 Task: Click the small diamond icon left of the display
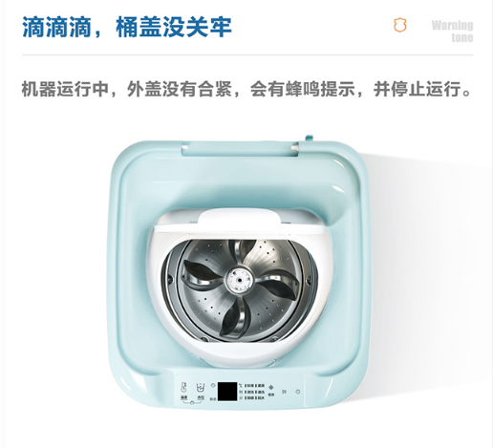coord(213,385)
